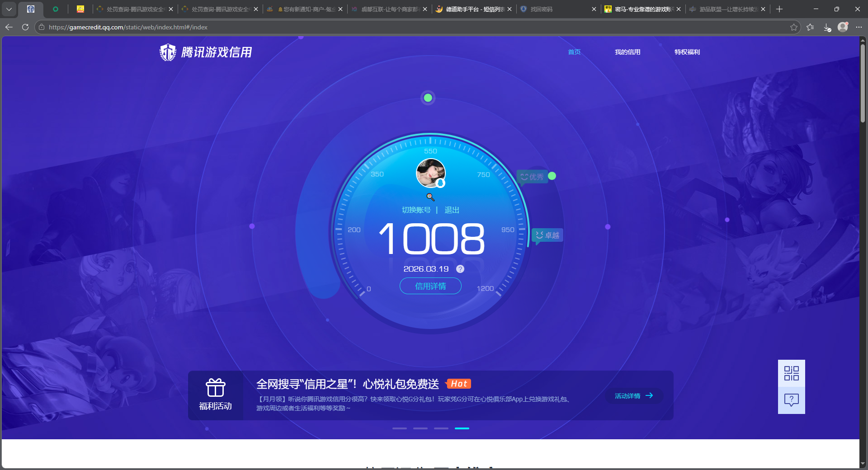
Task: Click the 优秀 badge near the gauge
Action: click(532, 177)
